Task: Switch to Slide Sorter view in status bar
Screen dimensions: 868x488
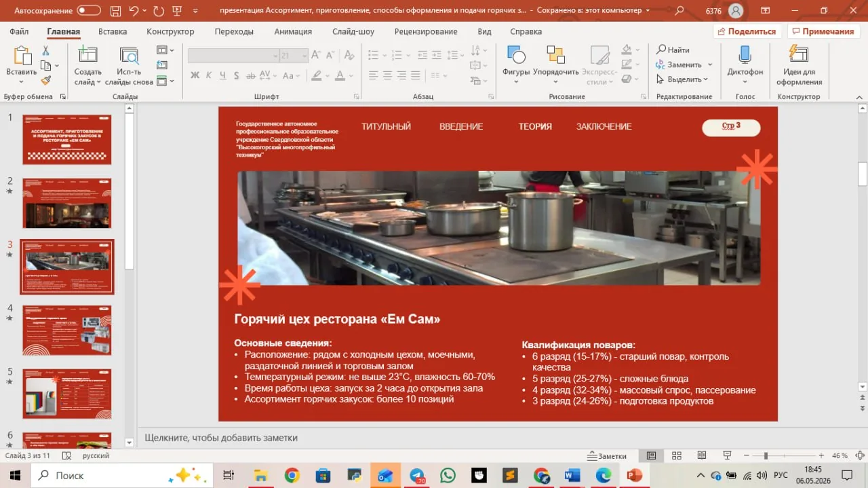Action: coord(676,455)
